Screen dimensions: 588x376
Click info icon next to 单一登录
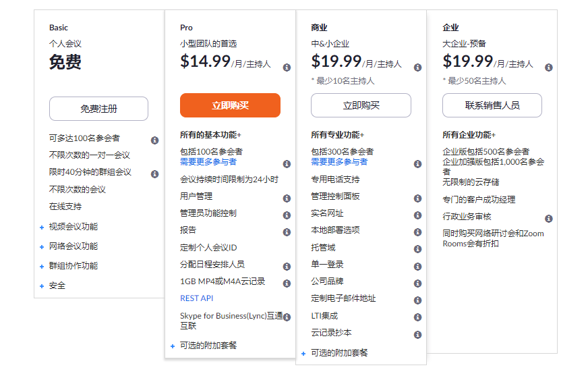(x=417, y=267)
